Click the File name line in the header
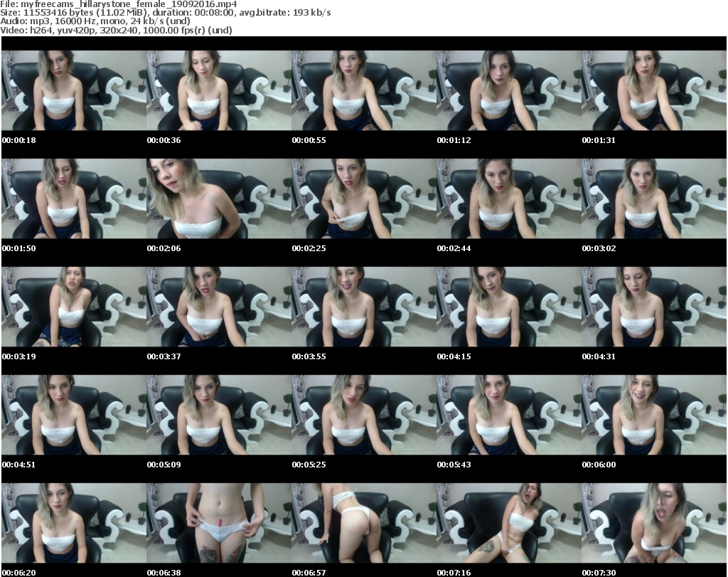 click(x=119, y=4)
